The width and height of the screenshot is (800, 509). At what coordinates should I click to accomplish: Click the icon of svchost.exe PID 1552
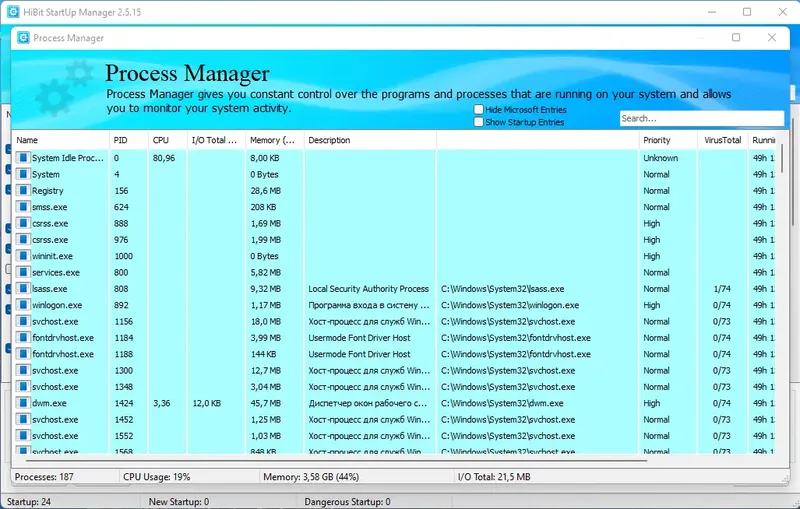coord(22,435)
